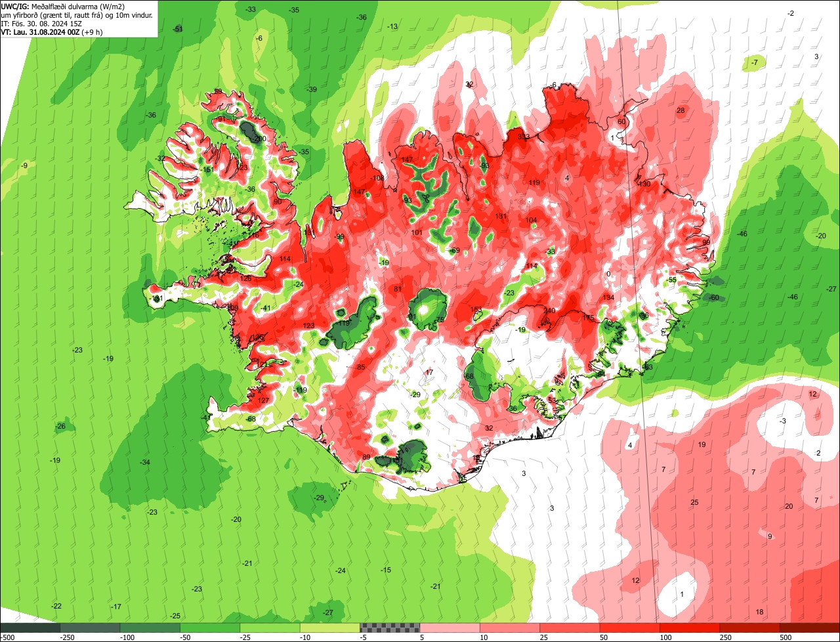Click the map value '9' in the lower right

[x=770, y=536]
